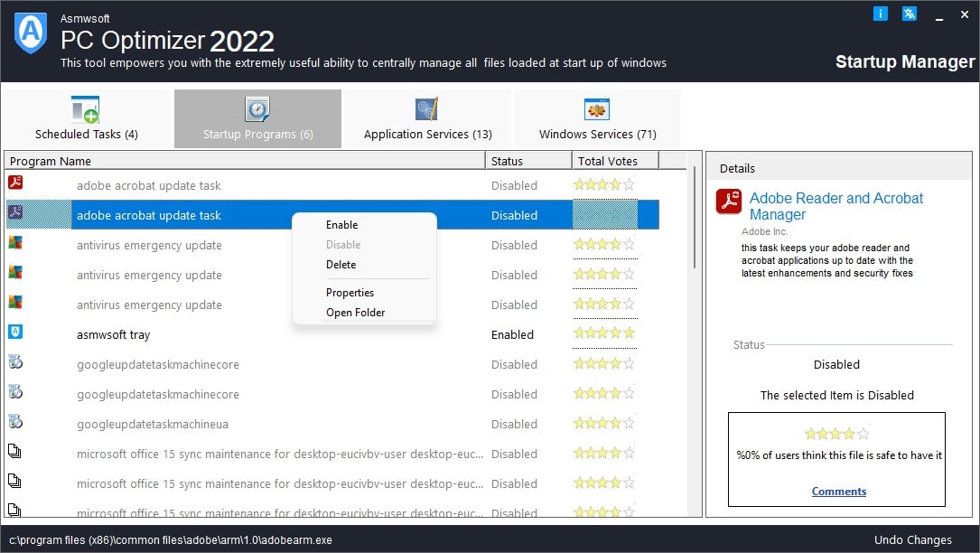Click the language translate icon
This screenshot has height=553, width=980.
point(910,14)
